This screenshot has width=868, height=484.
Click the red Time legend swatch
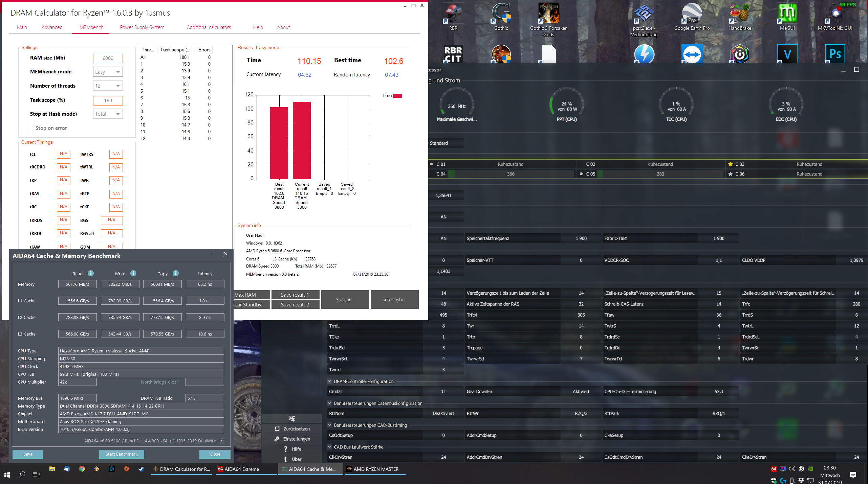[397, 96]
